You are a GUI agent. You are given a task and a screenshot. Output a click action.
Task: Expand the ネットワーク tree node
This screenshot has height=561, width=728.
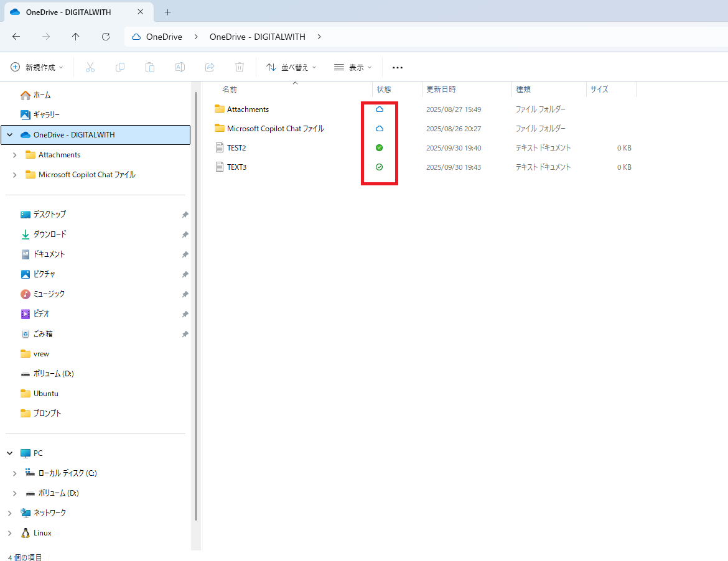tap(10, 513)
